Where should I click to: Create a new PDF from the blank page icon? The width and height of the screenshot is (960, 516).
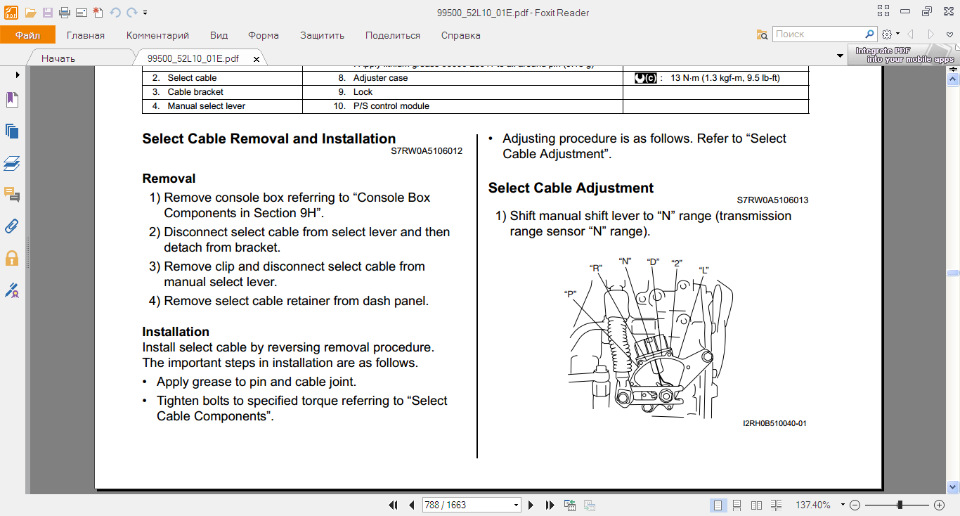click(x=98, y=12)
